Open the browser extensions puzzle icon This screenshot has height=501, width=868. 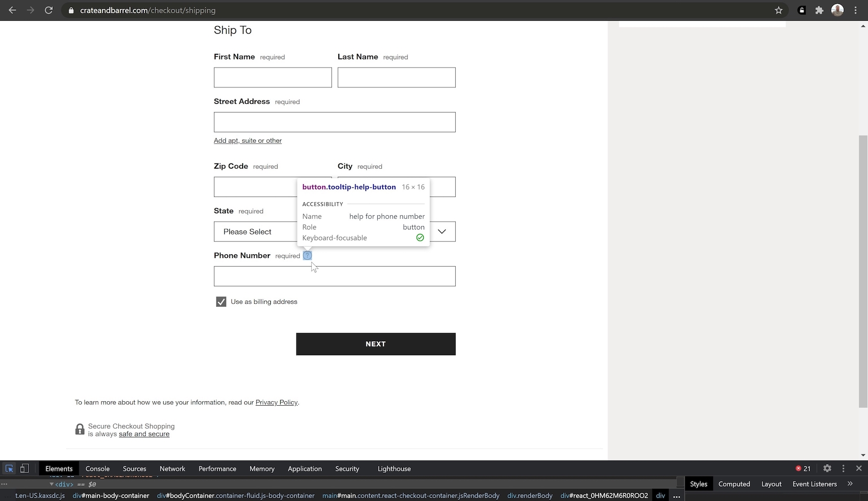819,10
